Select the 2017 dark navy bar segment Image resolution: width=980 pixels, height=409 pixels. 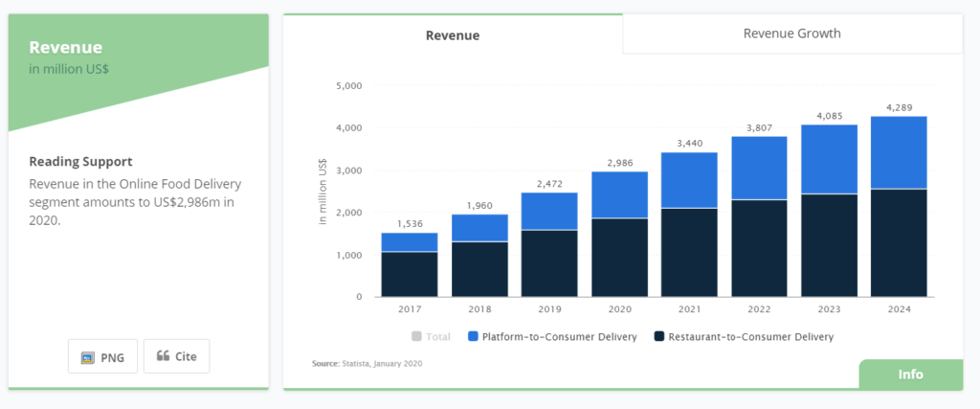[x=410, y=274]
